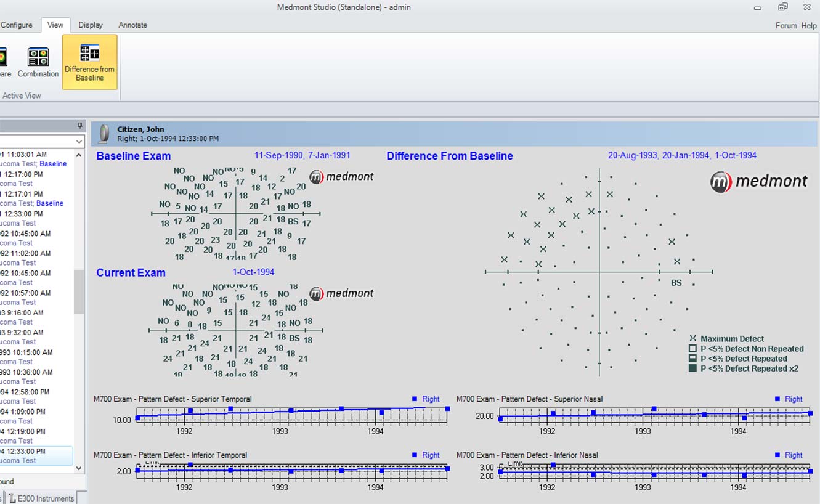Click the medmont logo in Baseline Exam map
This screenshot has width=820, height=504.
(x=342, y=177)
